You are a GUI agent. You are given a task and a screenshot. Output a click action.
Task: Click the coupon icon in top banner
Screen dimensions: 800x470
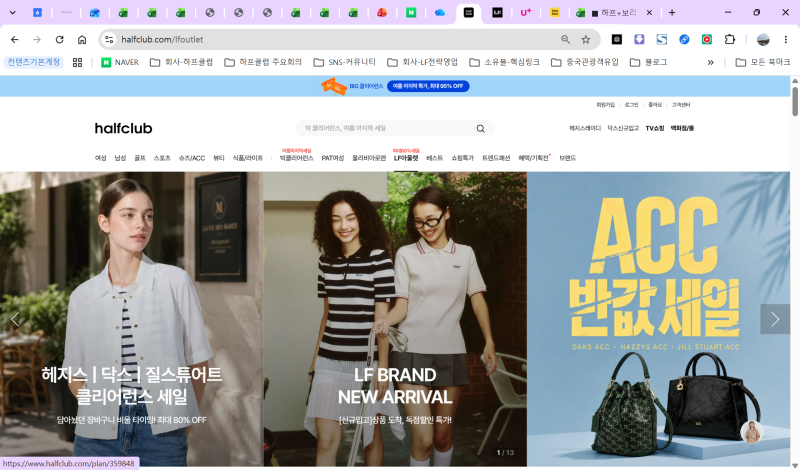334,86
